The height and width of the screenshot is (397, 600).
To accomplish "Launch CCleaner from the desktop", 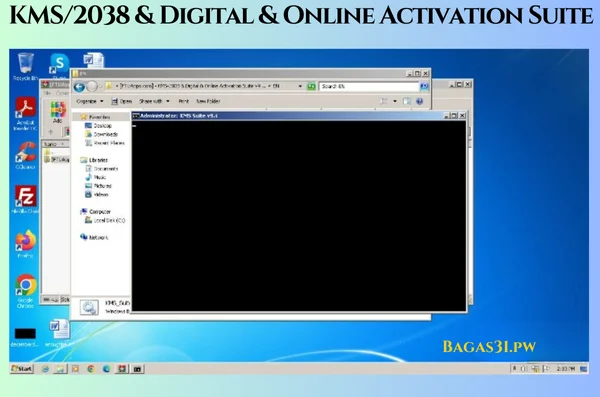I will tap(26, 155).
